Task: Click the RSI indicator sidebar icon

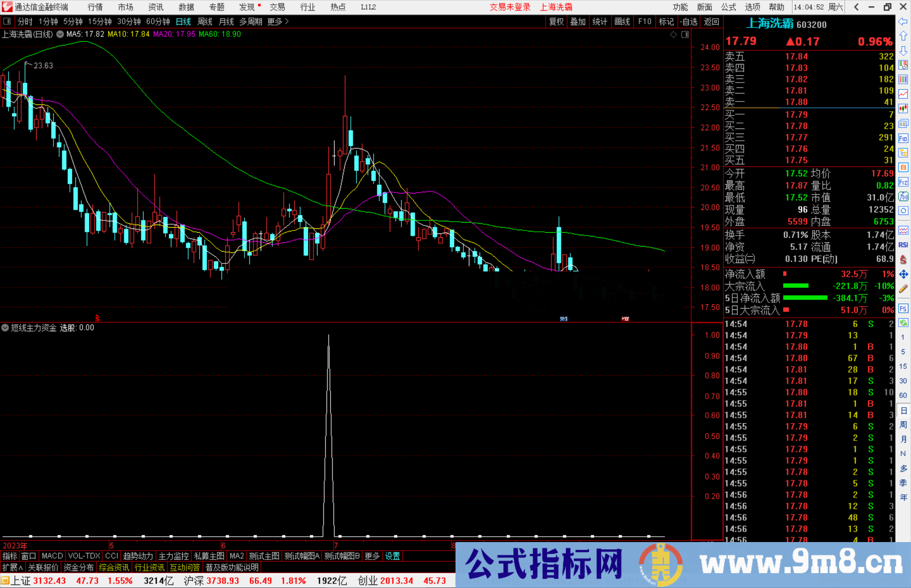Action: [x=903, y=245]
